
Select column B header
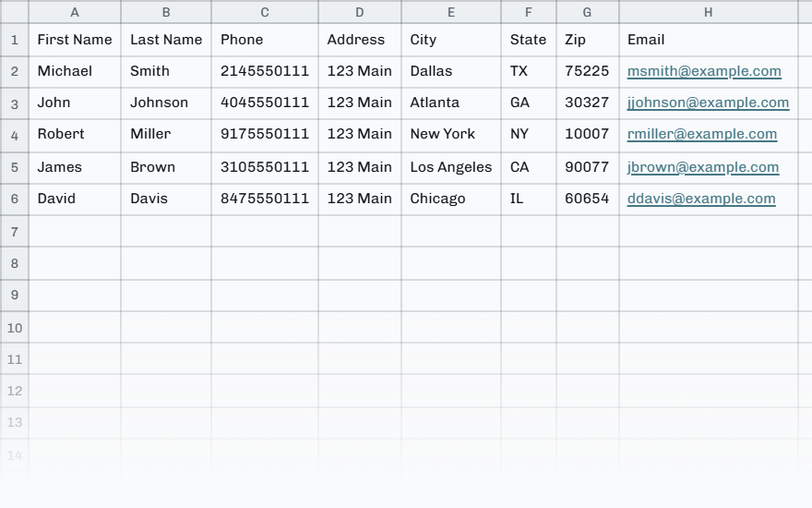[166, 12]
